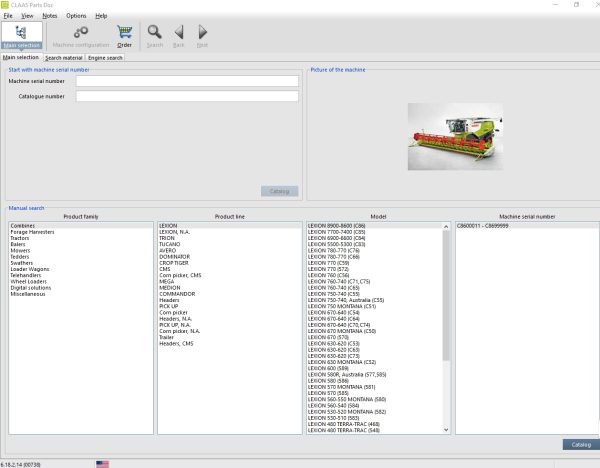Image resolution: width=600 pixels, height=468 pixels.
Task: Focus the Machine serial number field
Action: tap(187, 81)
